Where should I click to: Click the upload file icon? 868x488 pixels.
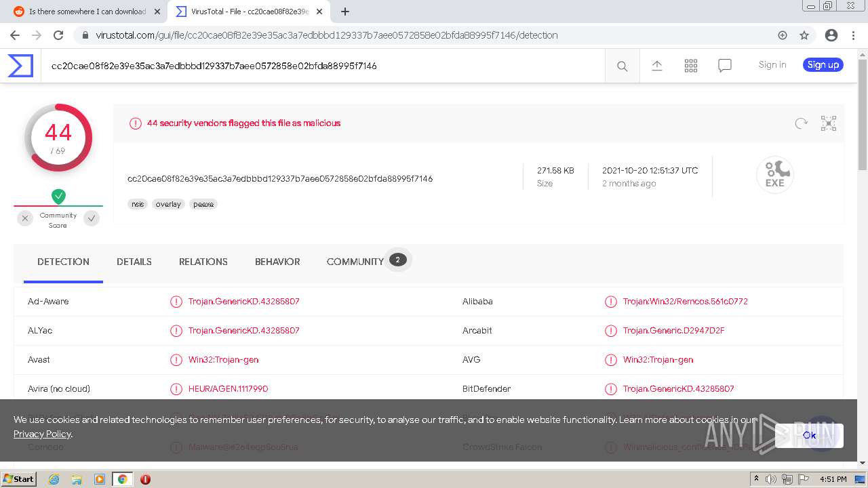point(656,65)
